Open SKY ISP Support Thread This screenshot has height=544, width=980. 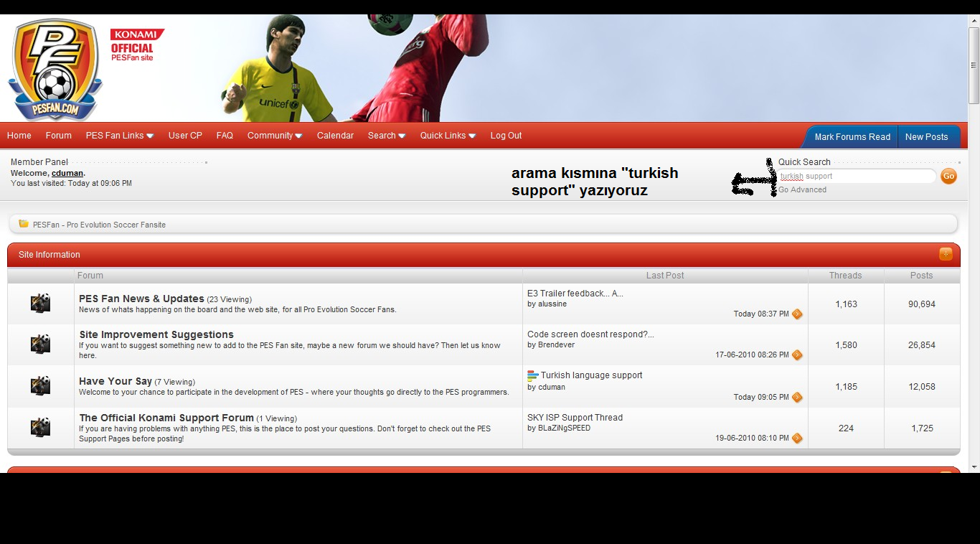(575, 418)
